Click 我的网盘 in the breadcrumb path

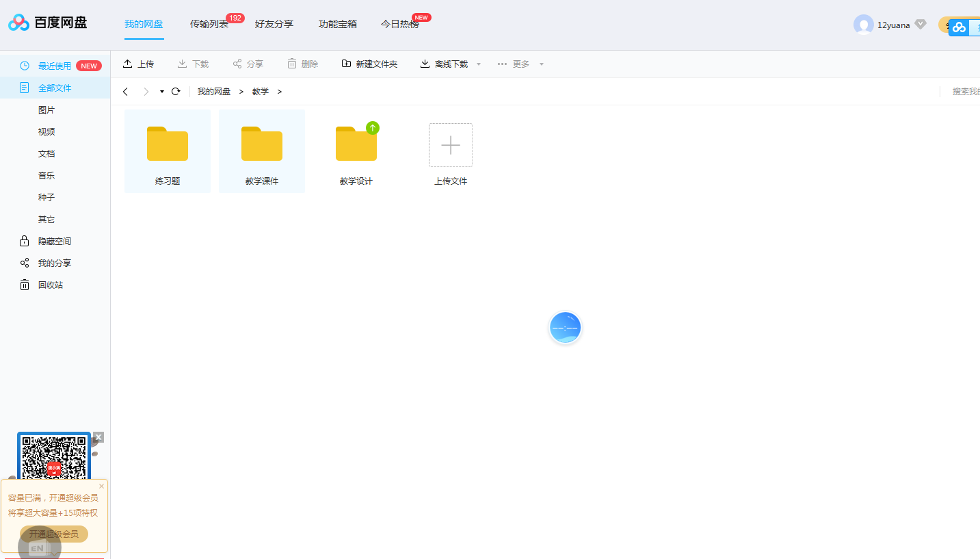pos(213,92)
